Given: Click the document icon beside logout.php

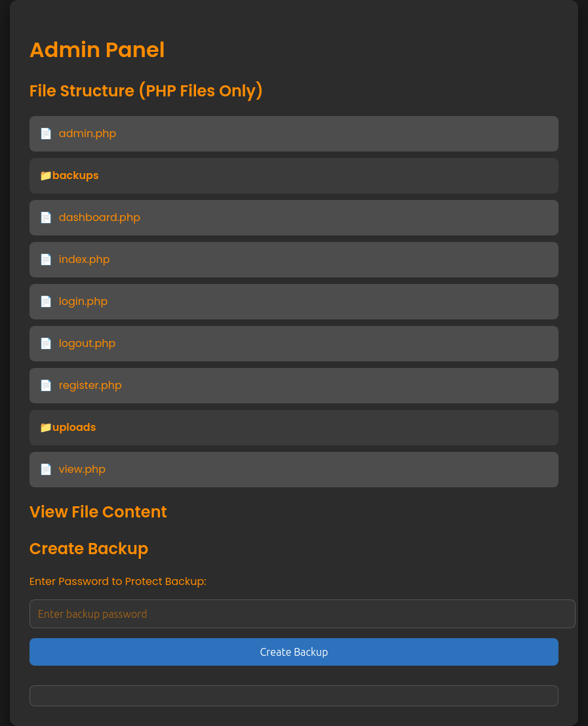Looking at the screenshot, I should 46,344.
